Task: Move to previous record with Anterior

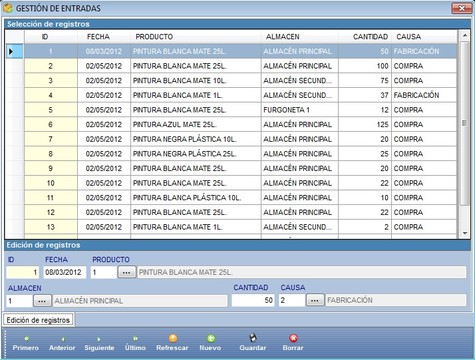Action: (62, 343)
